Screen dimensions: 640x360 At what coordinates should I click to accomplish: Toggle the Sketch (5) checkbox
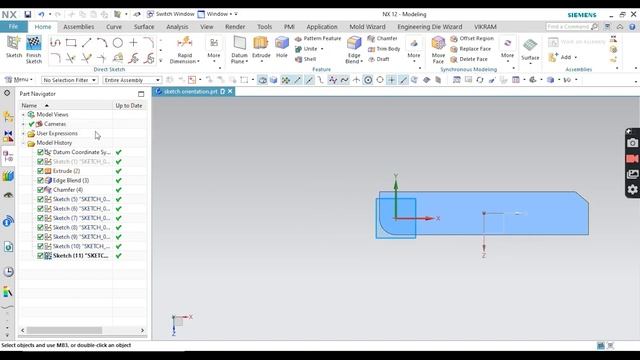tap(40, 199)
